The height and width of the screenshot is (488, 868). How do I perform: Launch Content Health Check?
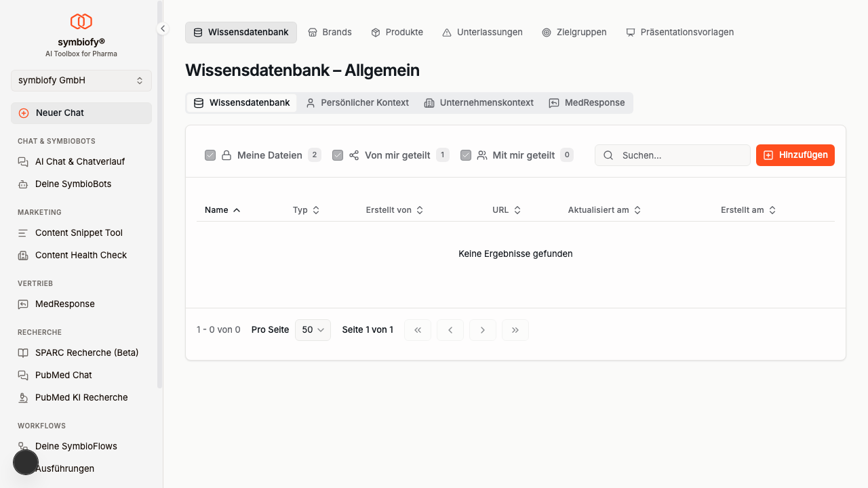click(x=81, y=255)
